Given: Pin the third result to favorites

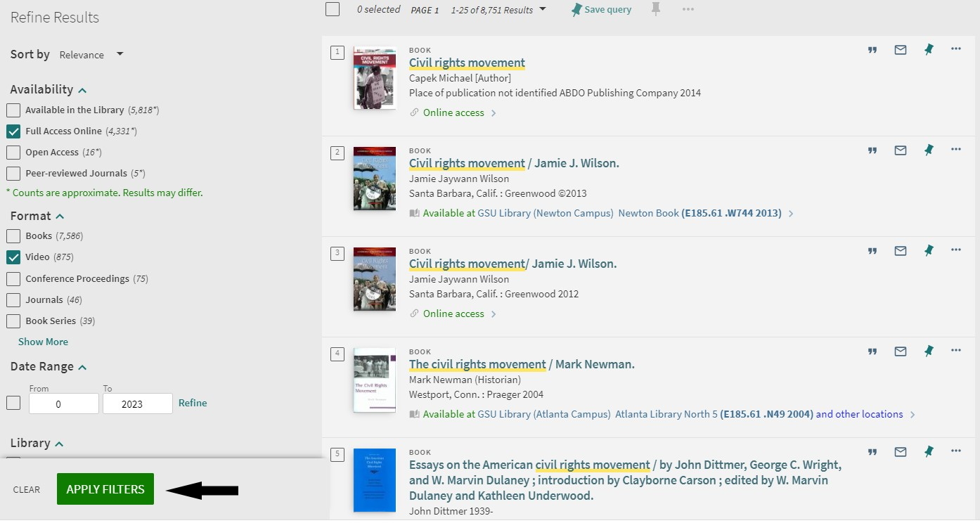Looking at the screenshot, I should coord(929,250).
